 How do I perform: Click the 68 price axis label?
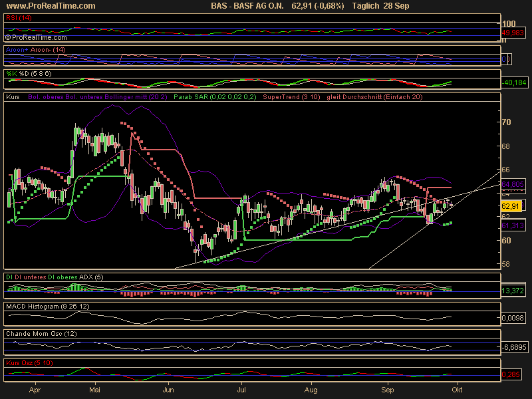pyautogui.click(x=505, y=146)
